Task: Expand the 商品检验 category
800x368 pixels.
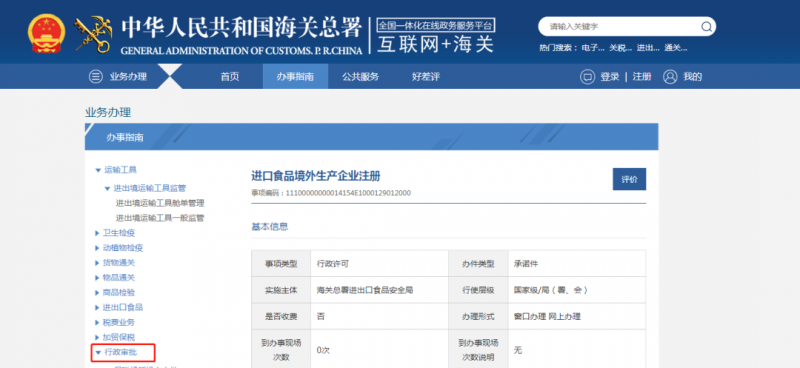Action: pos(97,292)
